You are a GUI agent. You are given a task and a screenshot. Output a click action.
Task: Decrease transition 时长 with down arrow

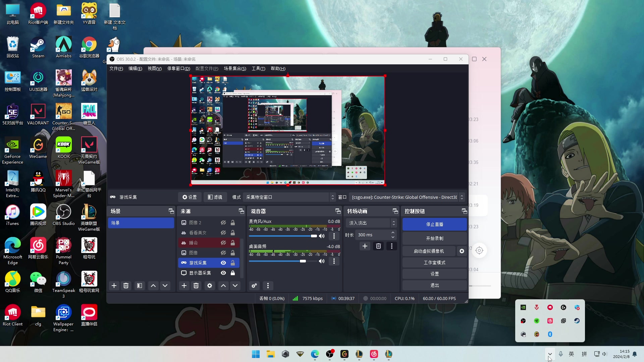pos(393,237)
